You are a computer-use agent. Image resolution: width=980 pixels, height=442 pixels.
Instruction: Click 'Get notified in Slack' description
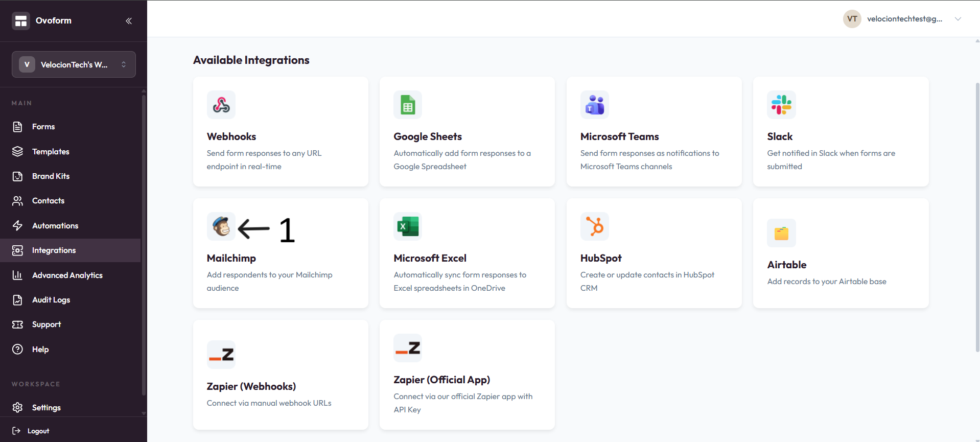coord(831,160)
